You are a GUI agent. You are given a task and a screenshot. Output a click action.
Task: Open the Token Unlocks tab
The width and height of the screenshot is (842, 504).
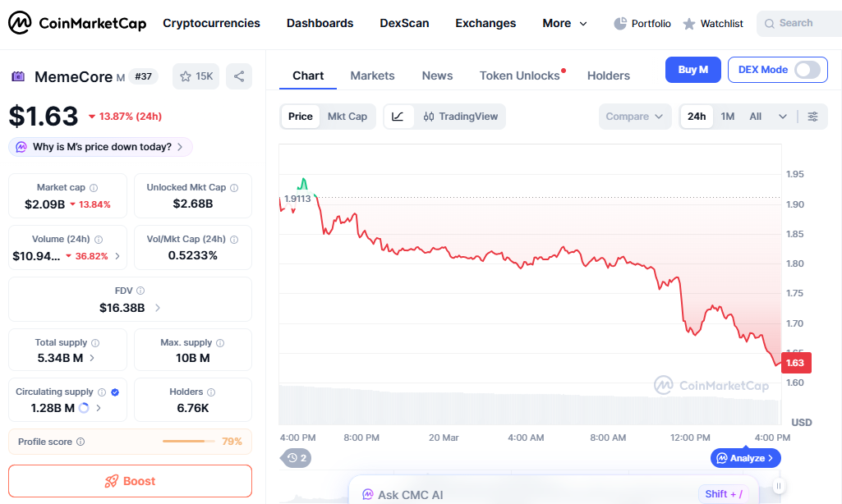[x=520, y=75]
